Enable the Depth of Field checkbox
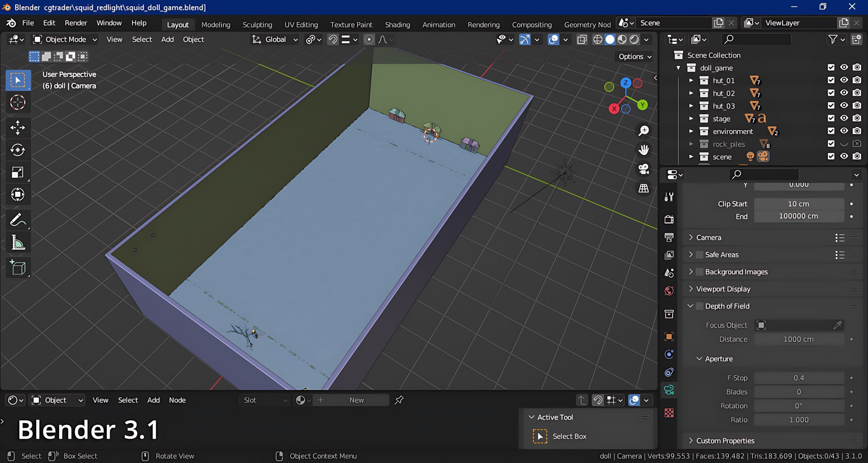868x463 pixels. point(700,306)
